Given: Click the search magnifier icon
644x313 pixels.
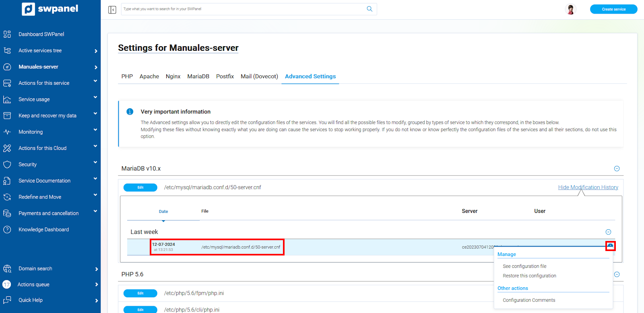Looking at the screenshot, I should [x=369, y=9].
